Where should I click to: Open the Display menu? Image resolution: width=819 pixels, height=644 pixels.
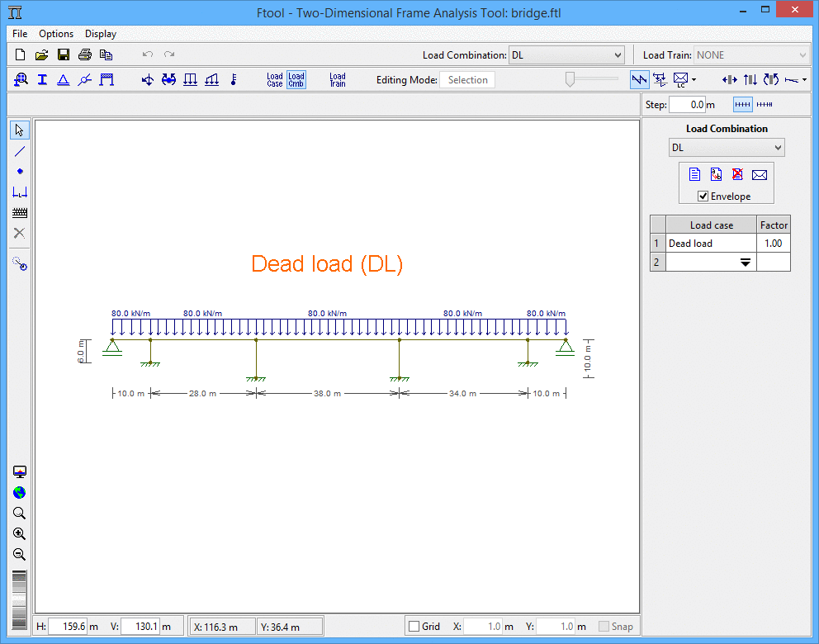(x=100, y=34)
